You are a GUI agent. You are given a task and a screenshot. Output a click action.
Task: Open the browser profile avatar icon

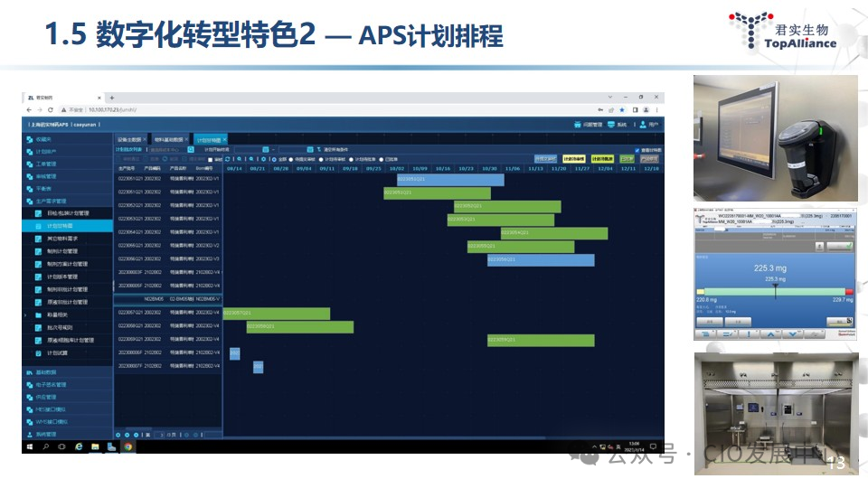646,110
